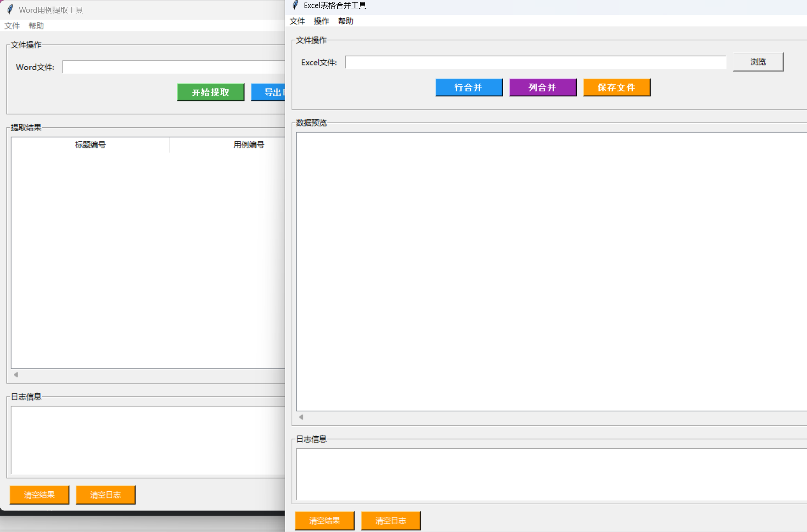Open the 帮助 menu in Excel tool

point(345,21)
